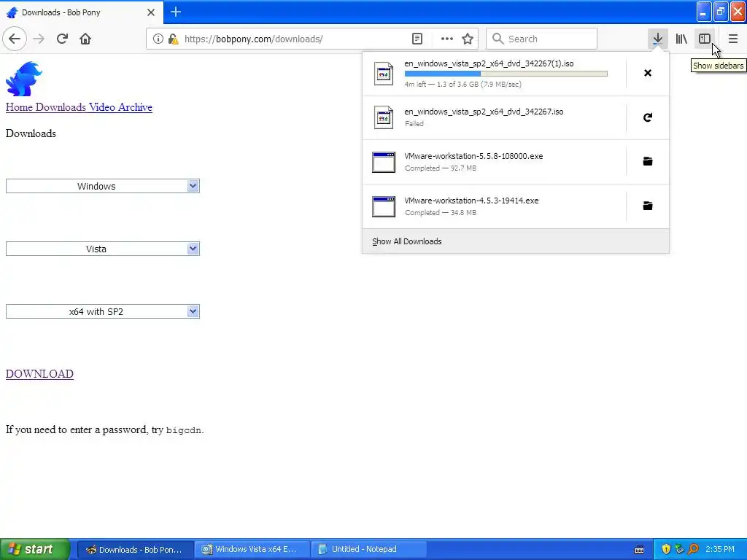Viewport: 747px width, 560px height.
Task: Go back with the back arrow button
Action: tap(15, 39)
